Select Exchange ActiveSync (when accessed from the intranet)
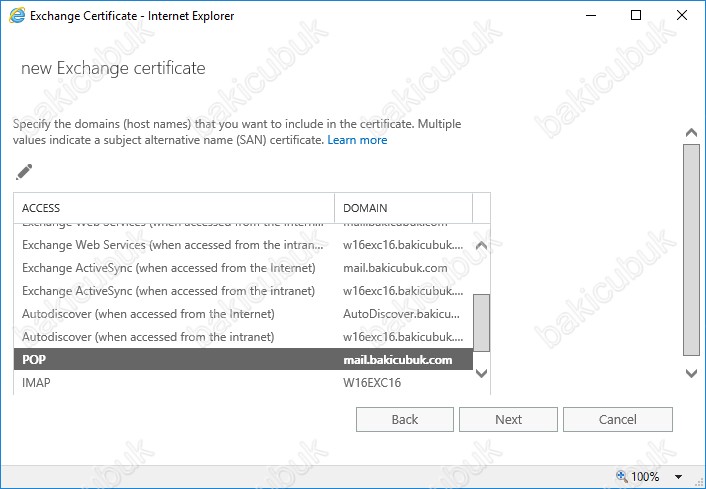 pyautogui.click(x=243, y=290)
